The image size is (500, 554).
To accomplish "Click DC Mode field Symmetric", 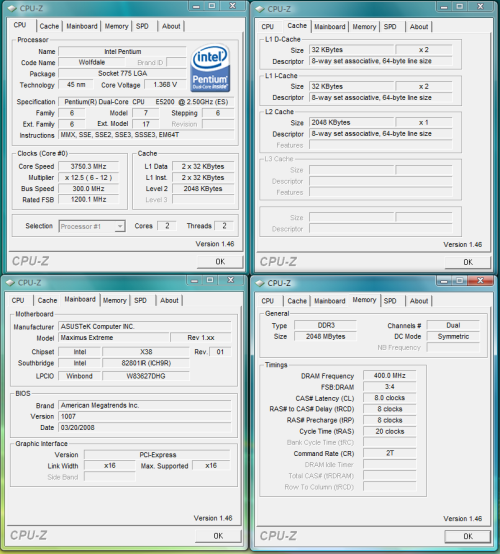I will (x=453, y=336).
